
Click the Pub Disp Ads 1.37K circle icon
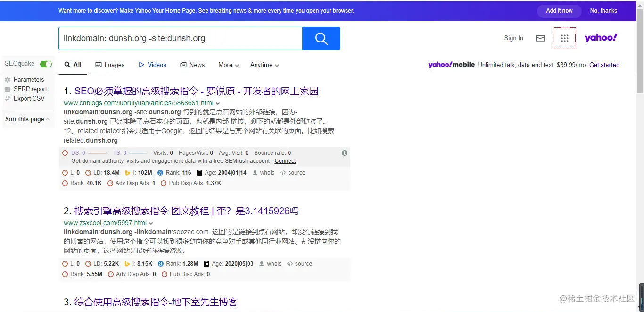point(164,183)
